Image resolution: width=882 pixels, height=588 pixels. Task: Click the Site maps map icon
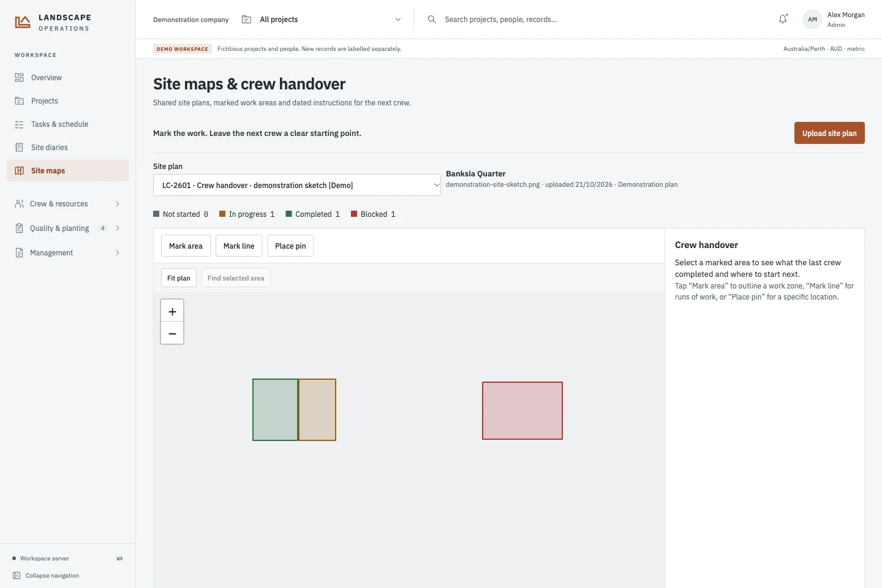pyautogui.click(x=20, y=171)
